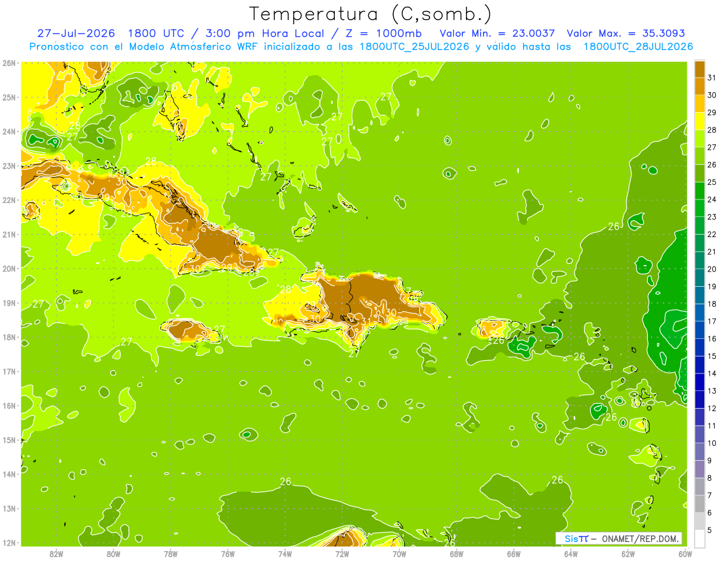Click the '10' label on the color scale

point(712,443)
